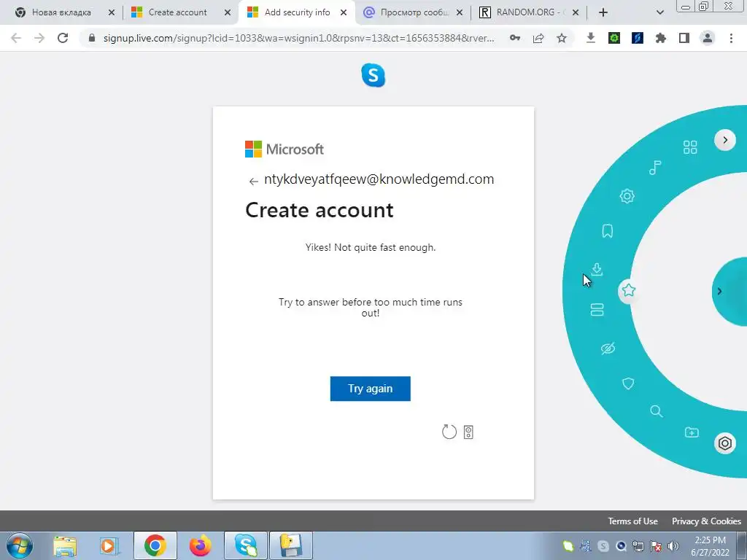Open the Extensions puzzle menu
The width and height of the screenshot is (747, 560).
pyautogui.click(x=660, y=38)
